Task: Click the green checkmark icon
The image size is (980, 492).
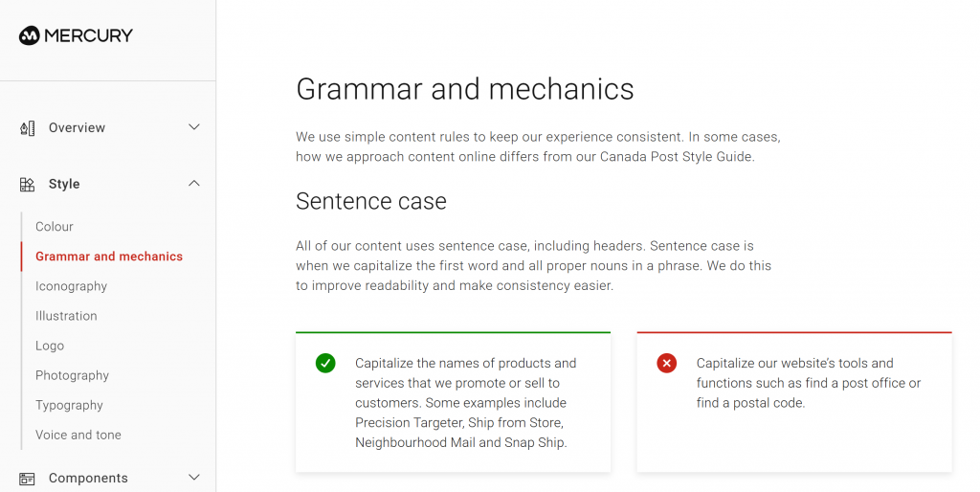Action: tap(325, 363)
